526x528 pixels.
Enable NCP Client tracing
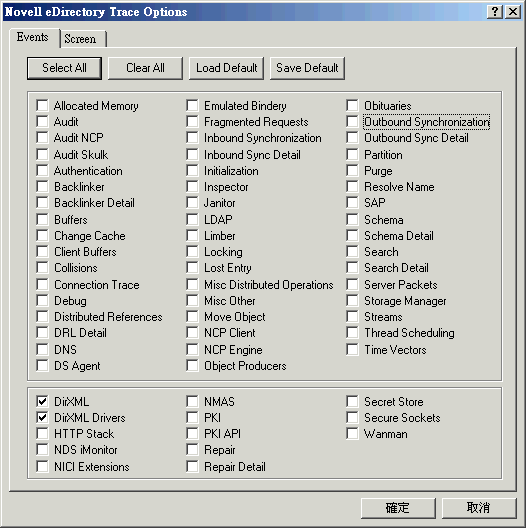192,333
